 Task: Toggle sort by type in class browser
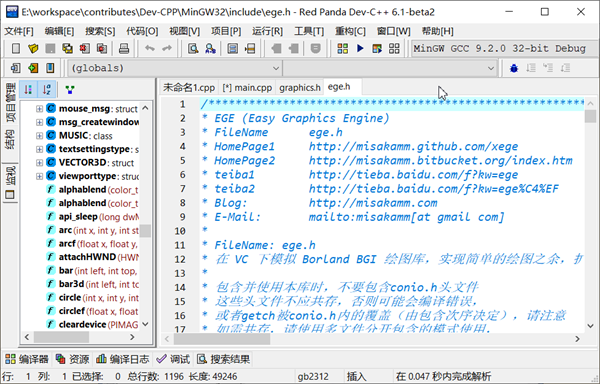(x=28, y=89)
